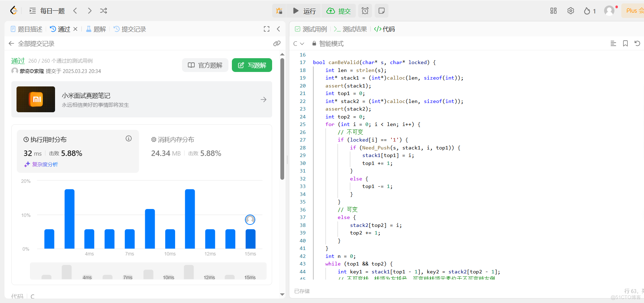The width and height of the screenshot is (644, 303).
Task: Open the 小米面试真题笔记 card
Action: (142, 100)
